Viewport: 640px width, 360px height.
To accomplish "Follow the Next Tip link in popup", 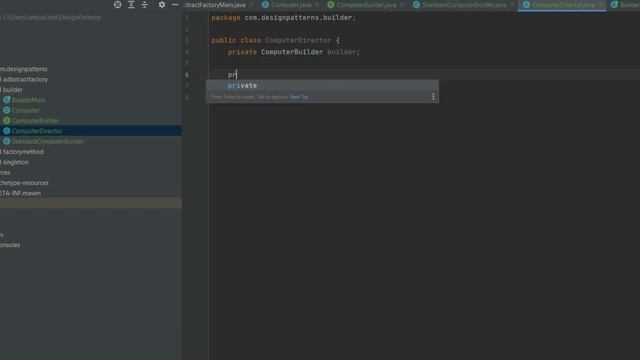I will [298, 97].
